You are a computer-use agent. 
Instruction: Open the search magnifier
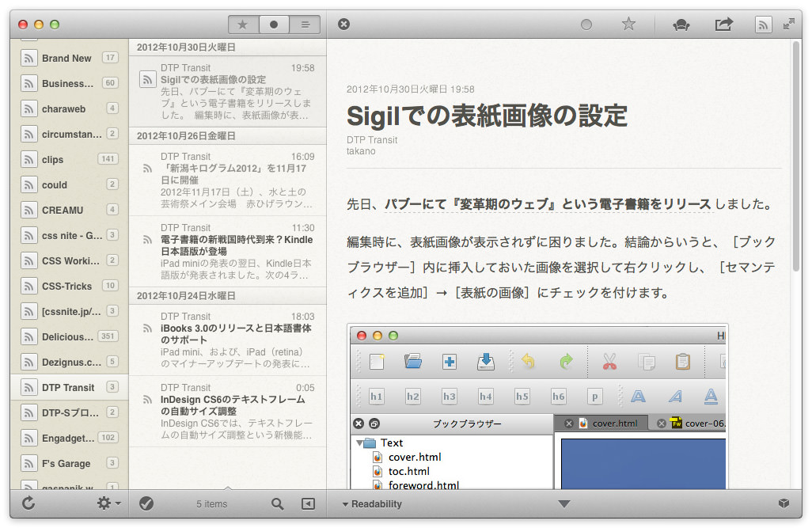click(x=278, y=503)
